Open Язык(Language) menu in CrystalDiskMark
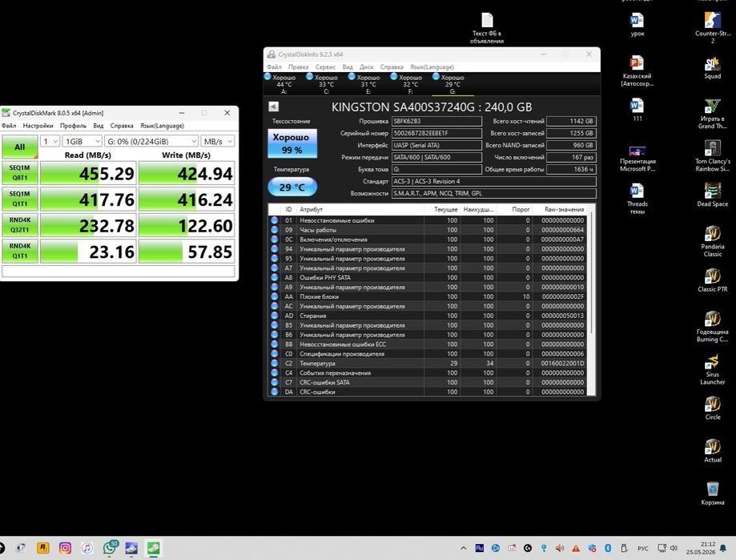 tap(162, 126)
